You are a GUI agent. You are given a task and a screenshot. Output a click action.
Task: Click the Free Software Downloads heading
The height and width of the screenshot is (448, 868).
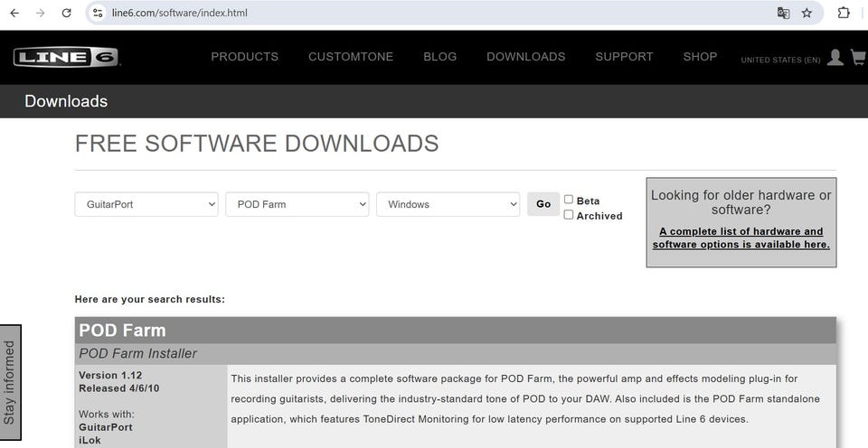[257, 144]
